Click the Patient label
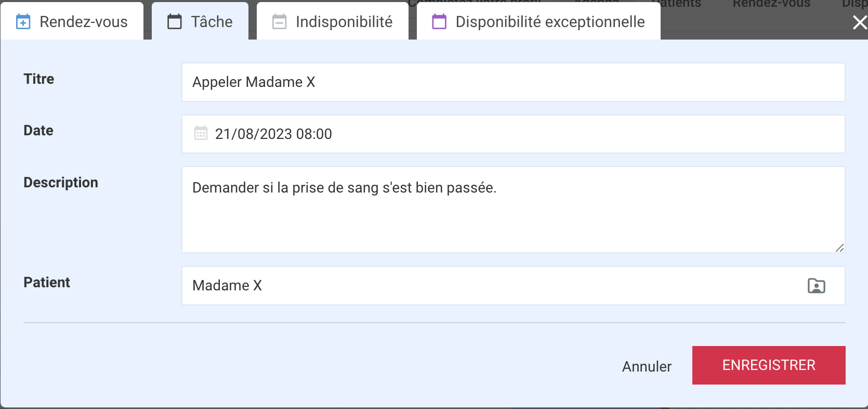 pos(47,282)
